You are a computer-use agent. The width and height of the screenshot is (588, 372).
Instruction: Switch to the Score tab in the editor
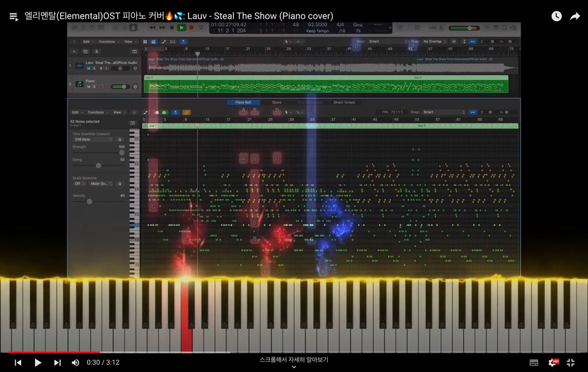click(277, 102)
